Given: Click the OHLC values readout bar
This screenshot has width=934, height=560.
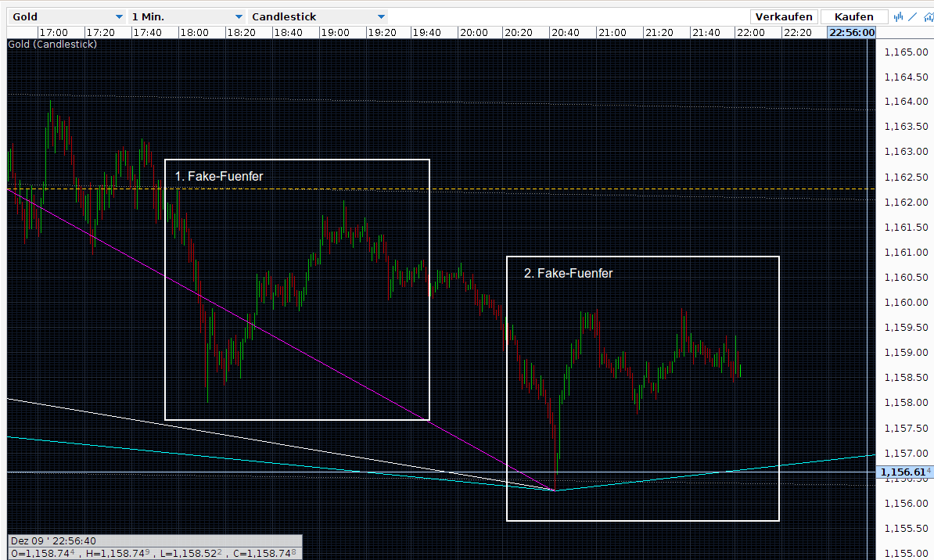Looking at the screenshot, I should point(153,553).
